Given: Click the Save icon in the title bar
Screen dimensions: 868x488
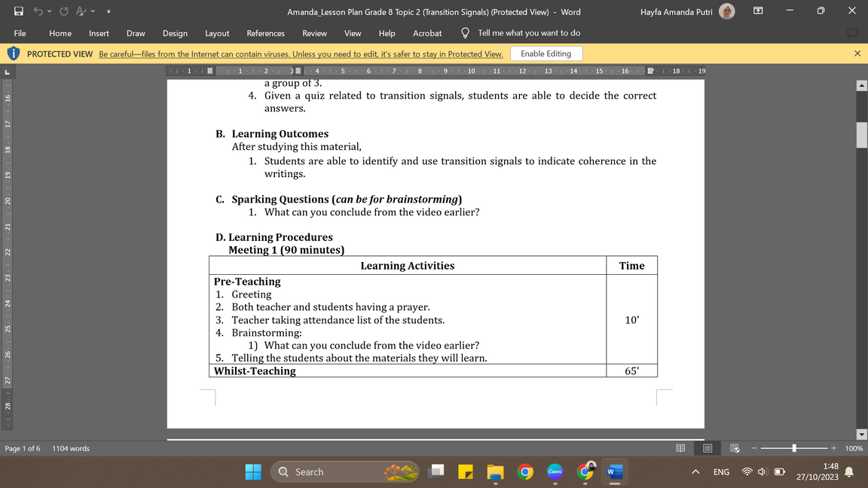Looking at the screenshot, I should tap(19, 11).
